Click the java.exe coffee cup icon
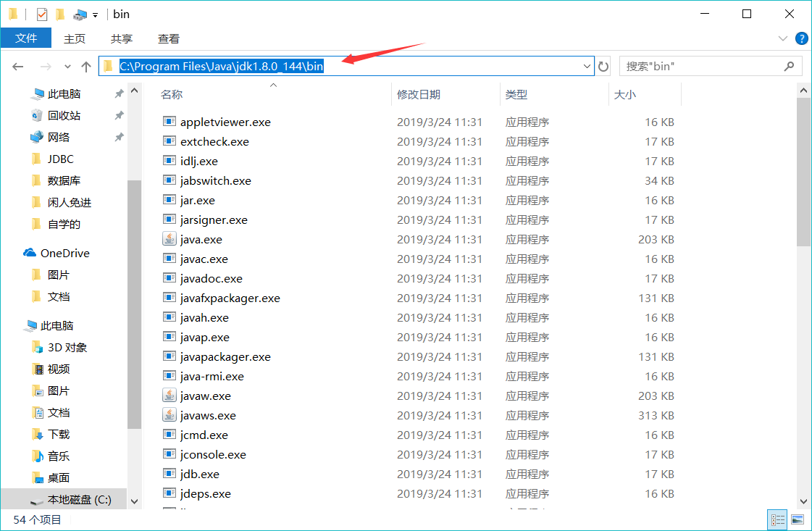Image resolution: width=812 pixels, height=531 pixels. [x=169, y=239]
